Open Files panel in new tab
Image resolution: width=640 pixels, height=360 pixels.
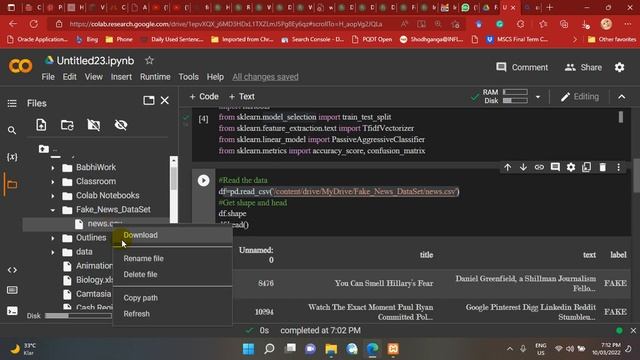(149, 100)
